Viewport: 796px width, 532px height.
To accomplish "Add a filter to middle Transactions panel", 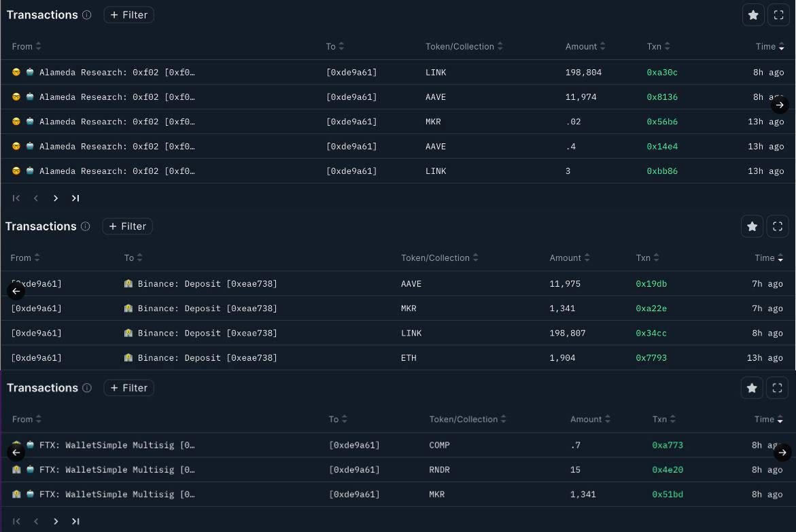I will 127,226.
